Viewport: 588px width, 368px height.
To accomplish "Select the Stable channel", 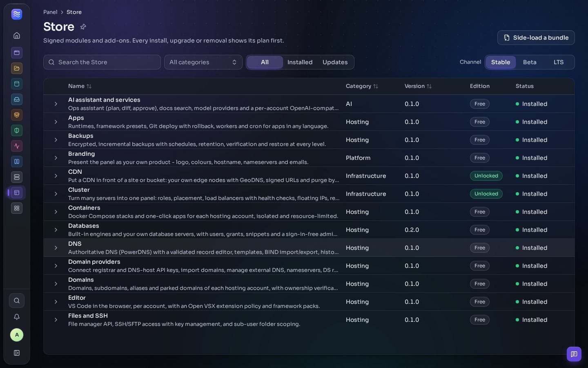I will tap(501, 62).
